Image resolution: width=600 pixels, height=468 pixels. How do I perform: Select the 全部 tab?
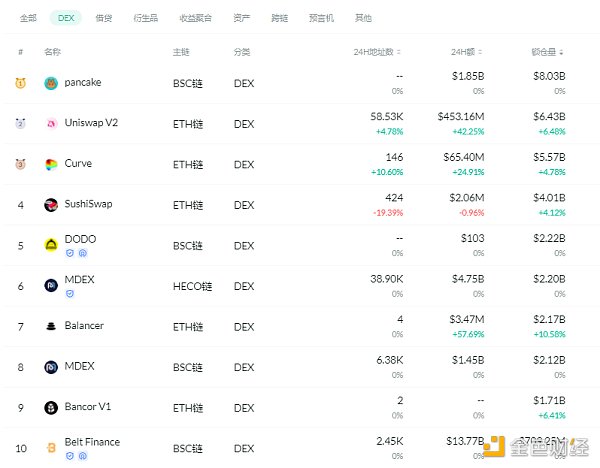[28, 18]
